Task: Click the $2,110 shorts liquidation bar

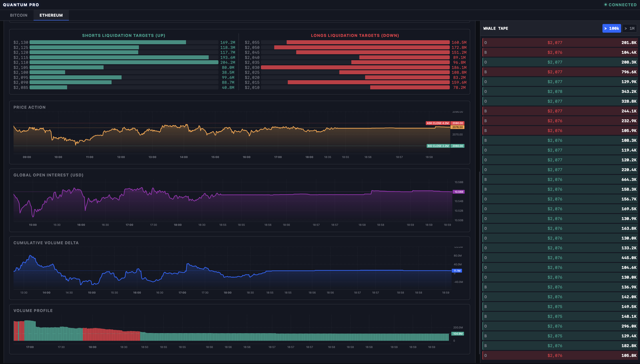Action: (x=124, y=62)
